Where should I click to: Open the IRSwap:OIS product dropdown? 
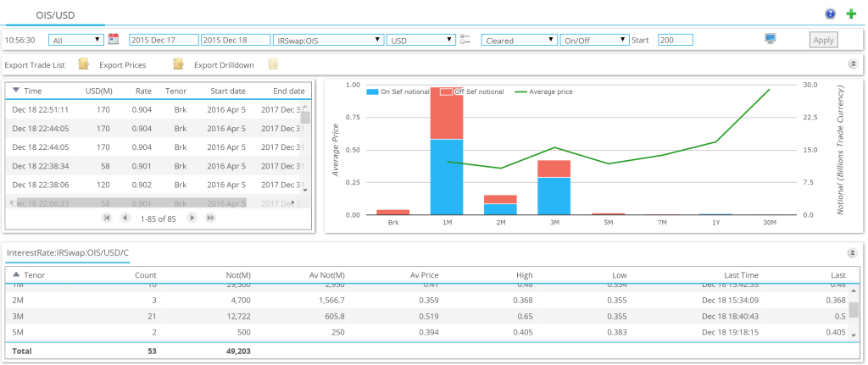(329, 40)
